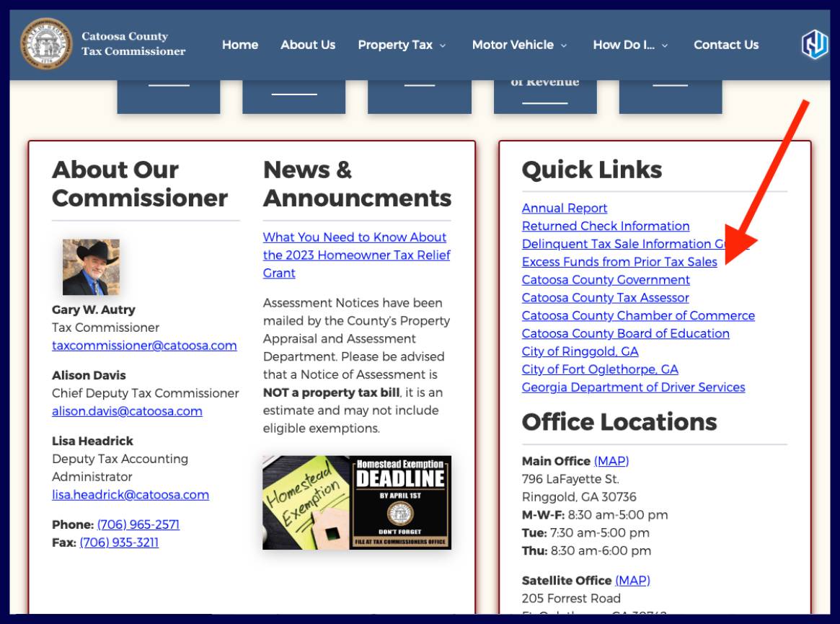Click the 'M-W-F: 8:30 am-5:00 pm' hours
Image resolution: width=840 pixels, height=624 pixels.
point(595,515)
